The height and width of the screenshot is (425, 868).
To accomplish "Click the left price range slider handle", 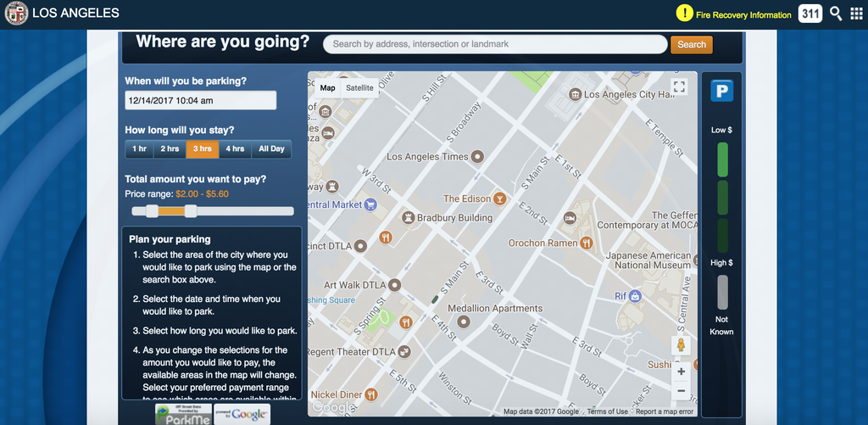I will [152, 210].
